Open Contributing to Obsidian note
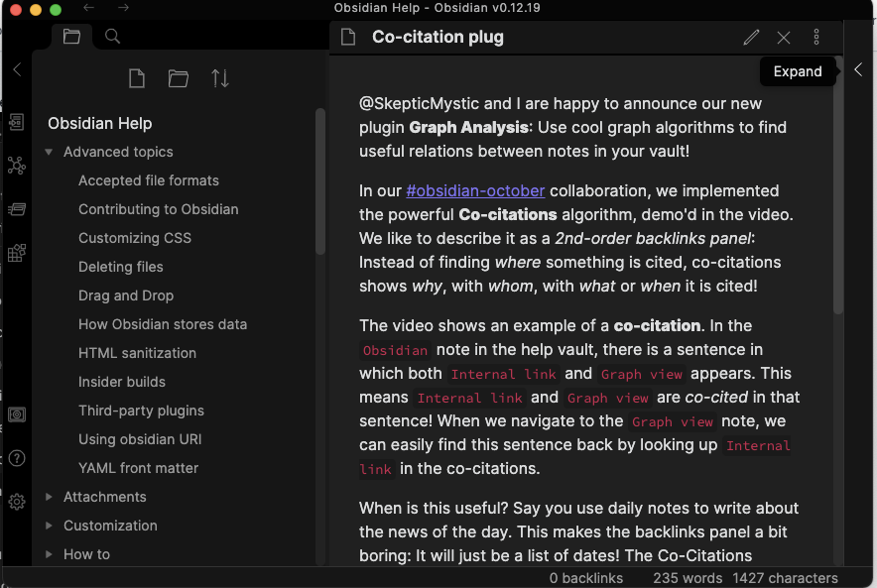The width and height of the screenshot is (877, 588). tap(159, 209)
